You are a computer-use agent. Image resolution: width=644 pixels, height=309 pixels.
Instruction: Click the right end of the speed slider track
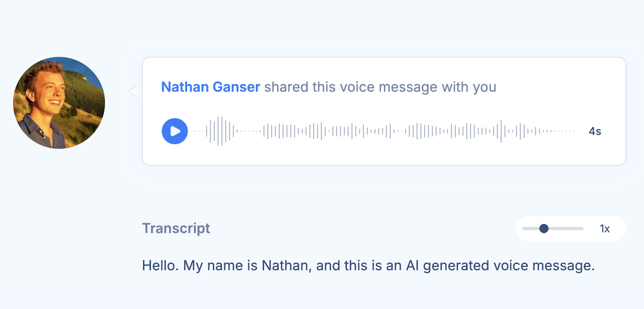582,229
